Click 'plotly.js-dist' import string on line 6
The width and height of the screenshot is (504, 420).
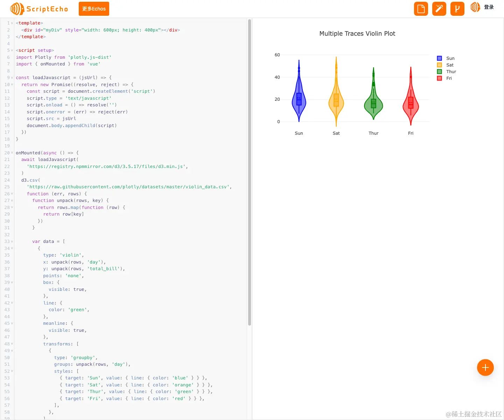90,57
